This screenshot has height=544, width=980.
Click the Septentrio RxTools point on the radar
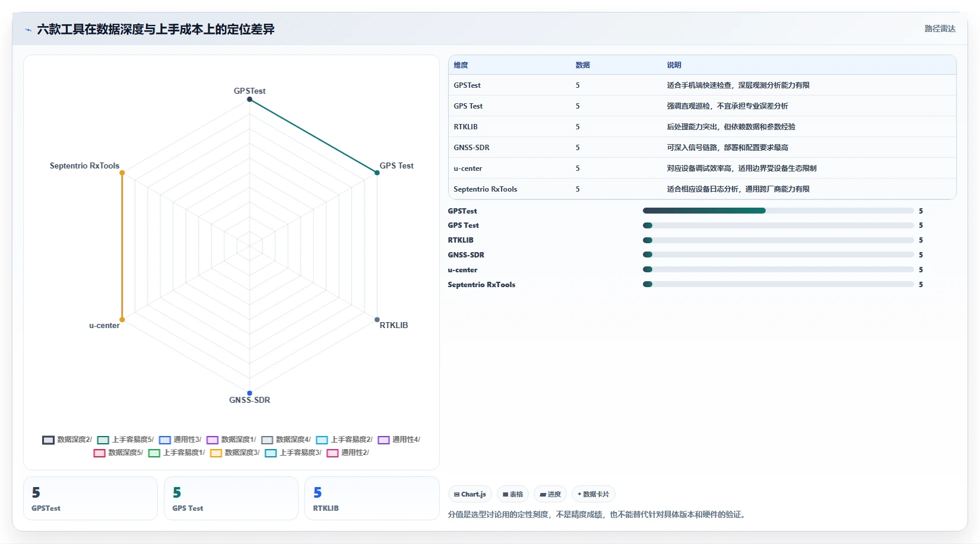coord(122,173)
